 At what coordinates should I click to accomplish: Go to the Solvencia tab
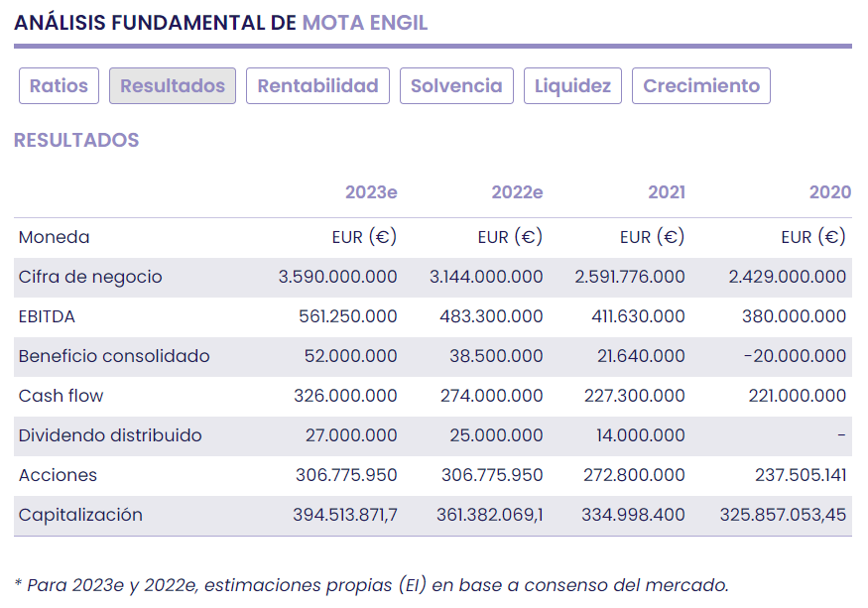point(456,86)
